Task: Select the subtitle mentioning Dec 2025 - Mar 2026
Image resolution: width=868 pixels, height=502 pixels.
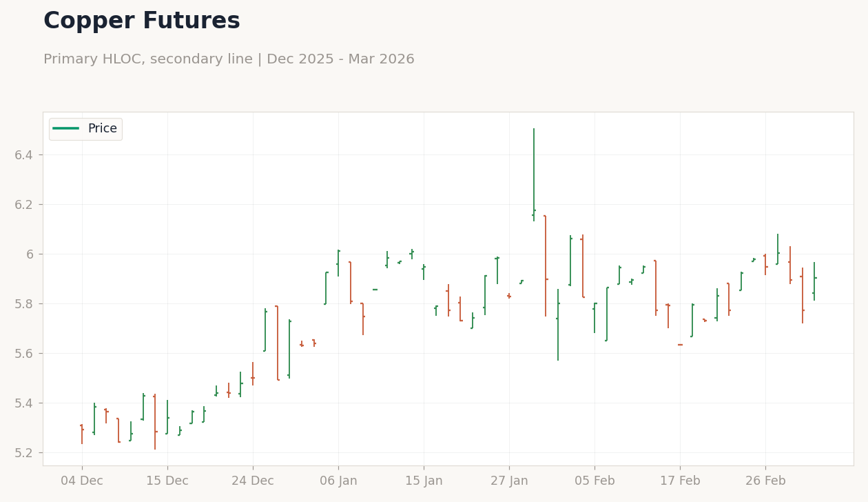Action: coord(229,59)
